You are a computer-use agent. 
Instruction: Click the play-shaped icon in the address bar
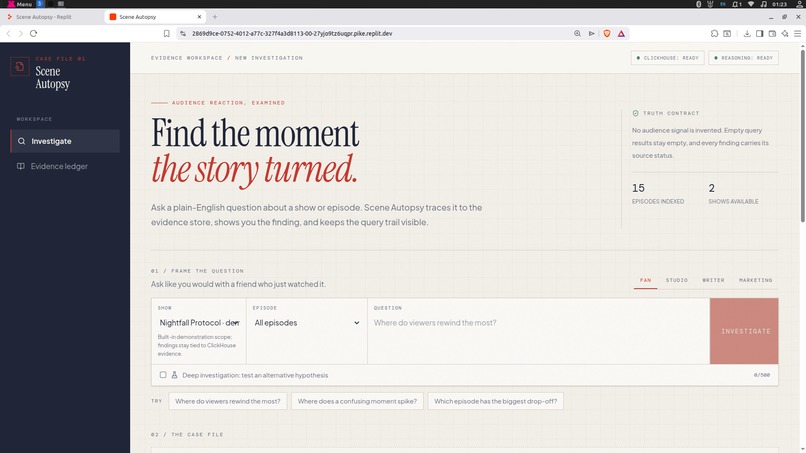coord(592,33)
